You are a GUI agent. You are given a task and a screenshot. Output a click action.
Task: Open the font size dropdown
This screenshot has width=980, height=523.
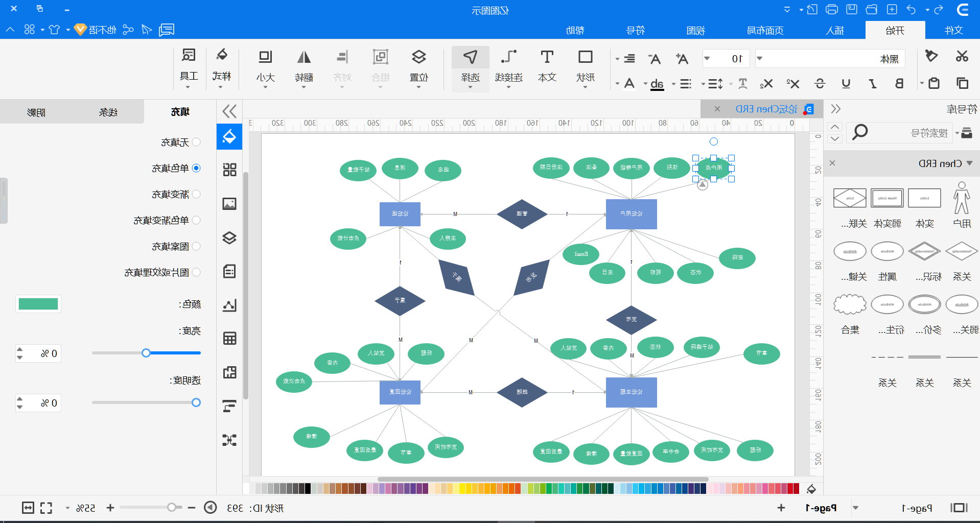(x=707, y=58)
